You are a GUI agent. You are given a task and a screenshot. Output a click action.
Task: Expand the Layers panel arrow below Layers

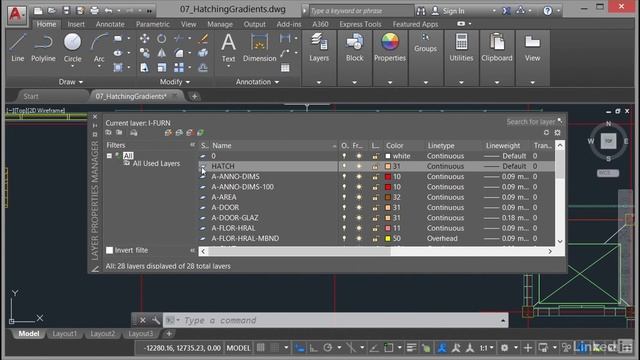pos(319,82)
